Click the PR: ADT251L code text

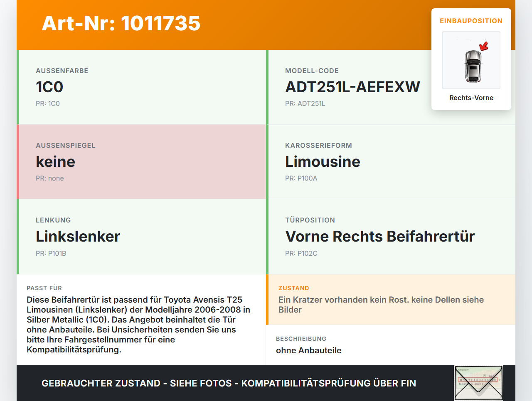305,103
